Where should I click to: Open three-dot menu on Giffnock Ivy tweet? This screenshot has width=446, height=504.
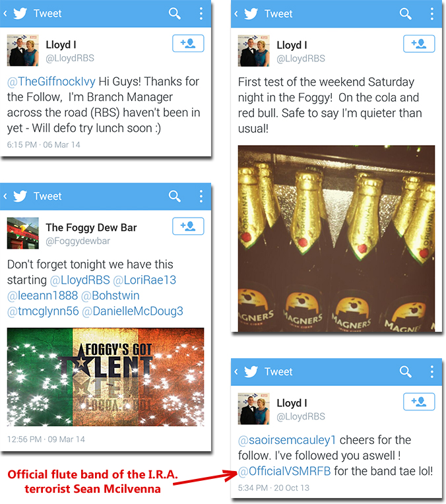(201, 13)
